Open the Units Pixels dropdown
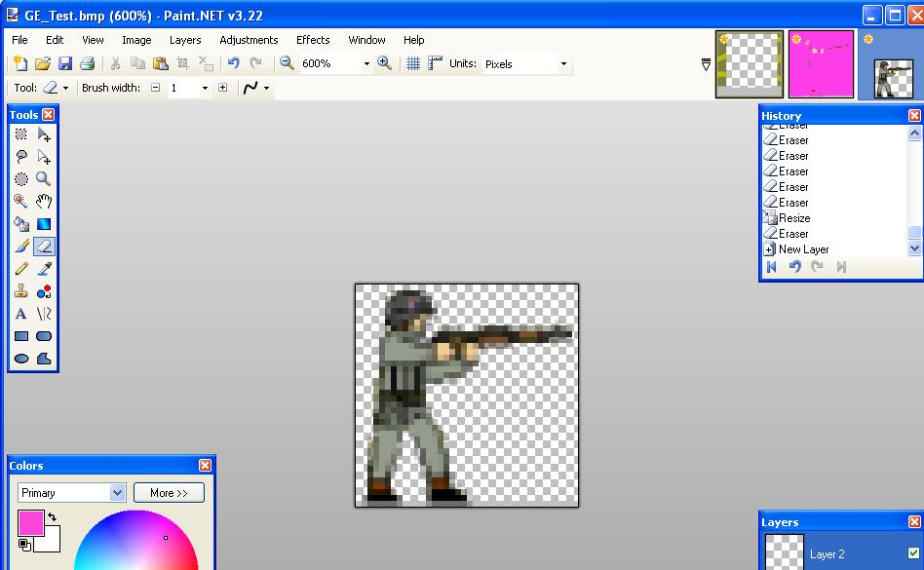 click(563, 63)
